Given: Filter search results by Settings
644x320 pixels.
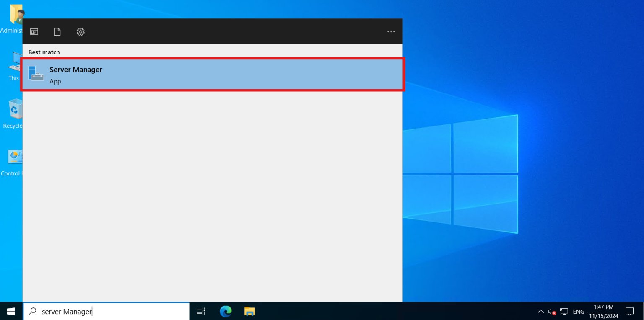Looking at the screenshot, I should coord(80,31).
